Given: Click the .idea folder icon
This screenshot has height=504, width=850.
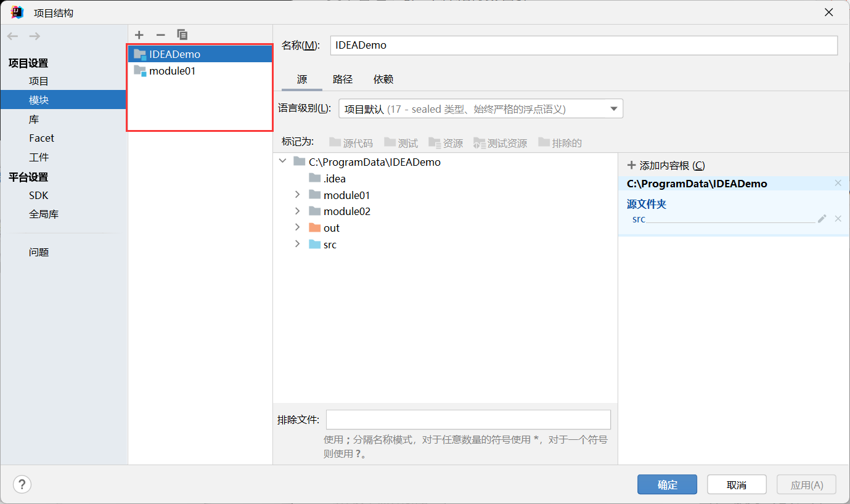Looking at the screenshot, I should tap(315, 179).
